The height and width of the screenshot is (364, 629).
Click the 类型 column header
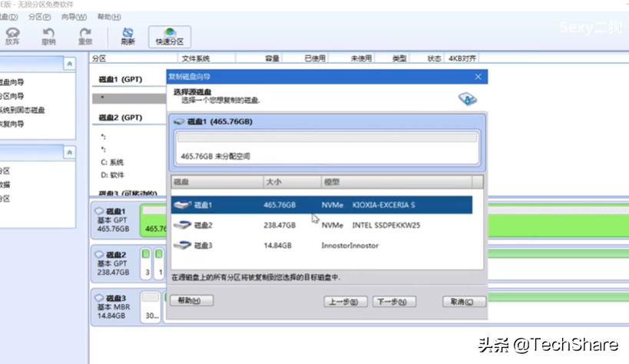point(399,58)
